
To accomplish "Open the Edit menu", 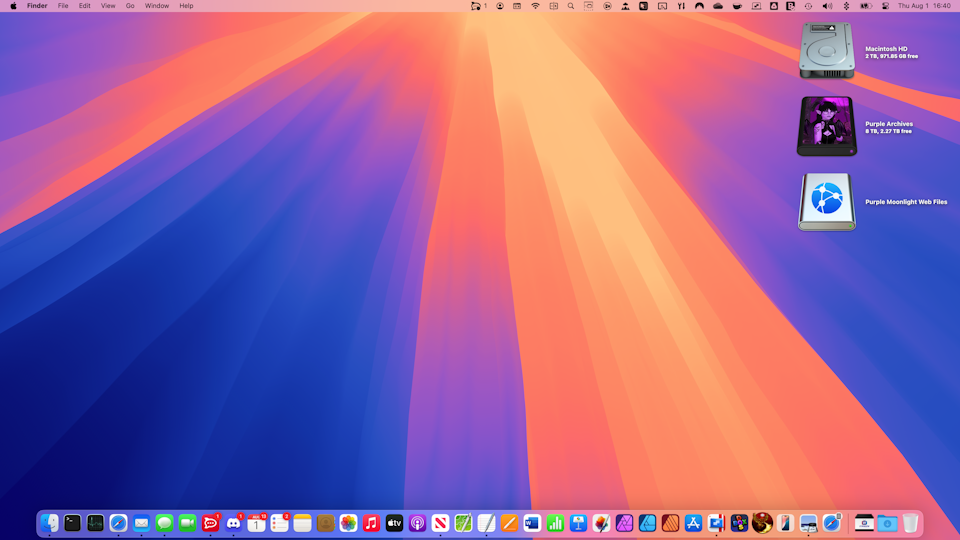I will [84, 6].
